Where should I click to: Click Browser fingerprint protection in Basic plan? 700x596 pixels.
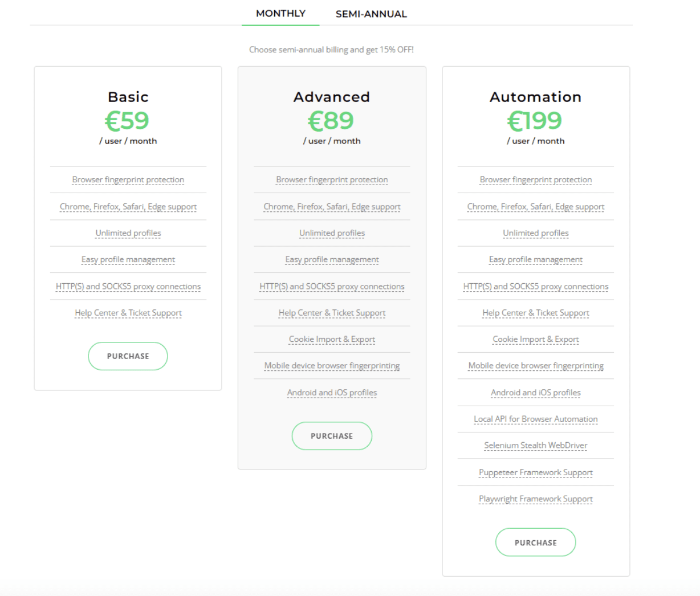pos(128,179)
